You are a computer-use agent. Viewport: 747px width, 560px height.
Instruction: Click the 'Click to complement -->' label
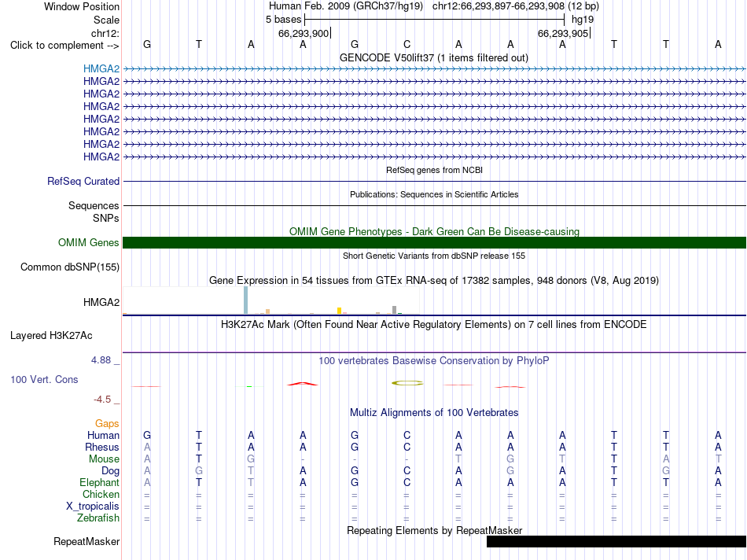[x=64, y=46]
